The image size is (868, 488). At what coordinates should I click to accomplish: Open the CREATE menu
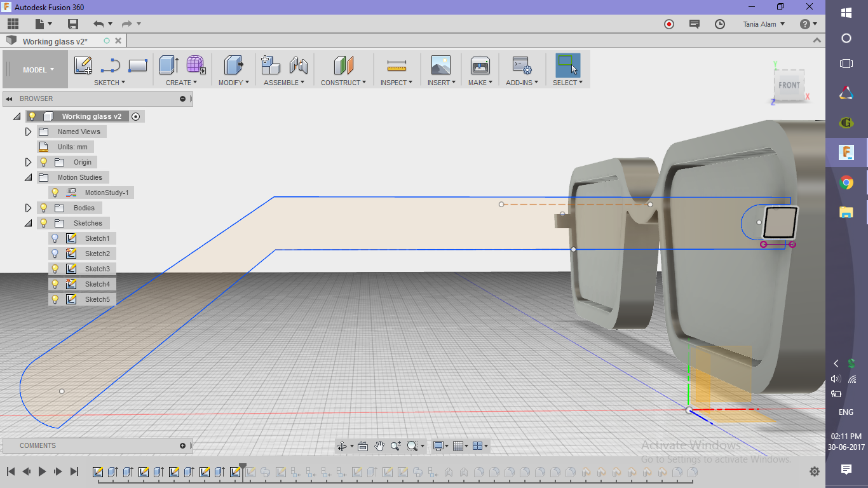pyautogui.click(x=181, y=83)
